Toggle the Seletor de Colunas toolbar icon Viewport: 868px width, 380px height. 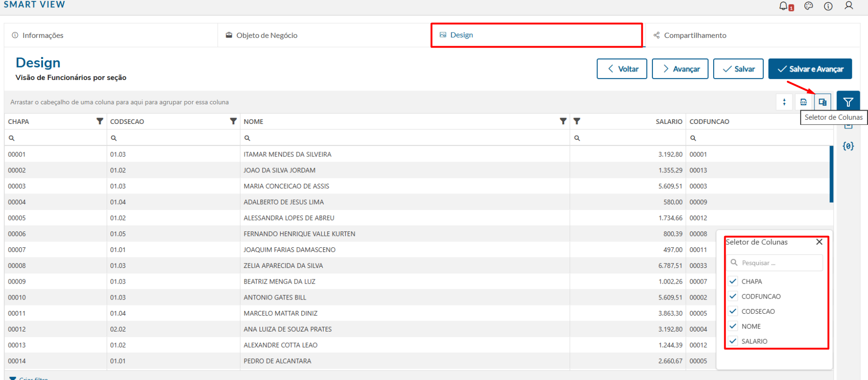pyautogui.click(x=823, y=102)
